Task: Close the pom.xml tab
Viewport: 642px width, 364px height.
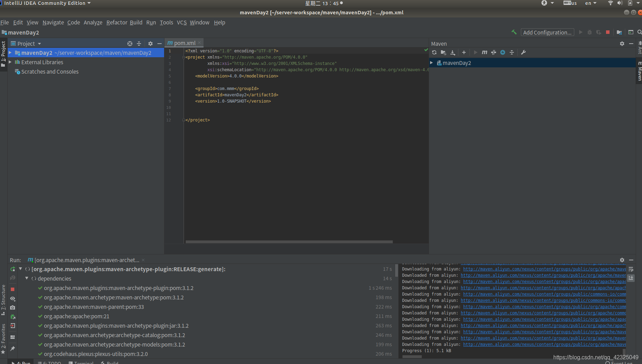Action: (199, 43)
